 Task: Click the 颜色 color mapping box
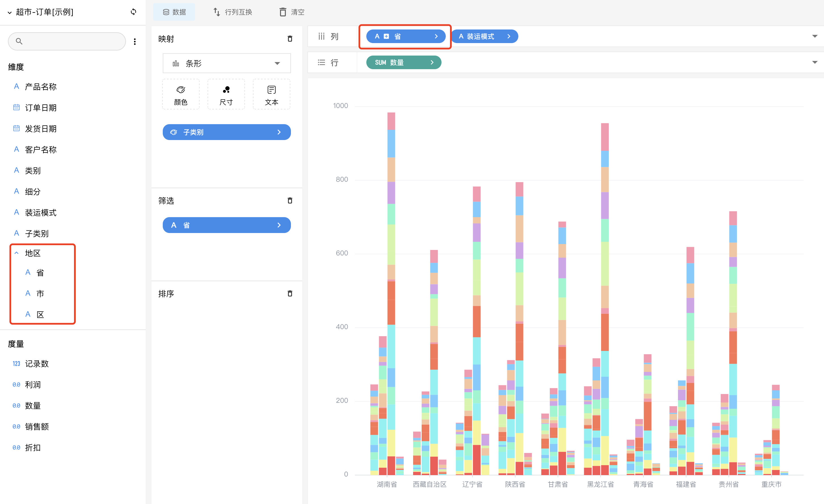point(181,95)
